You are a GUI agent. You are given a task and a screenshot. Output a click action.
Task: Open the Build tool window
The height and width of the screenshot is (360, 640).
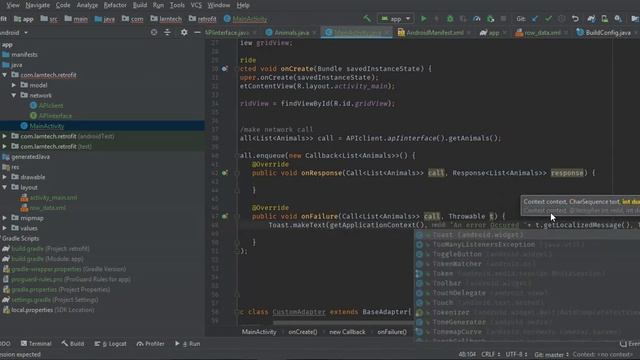73,344
